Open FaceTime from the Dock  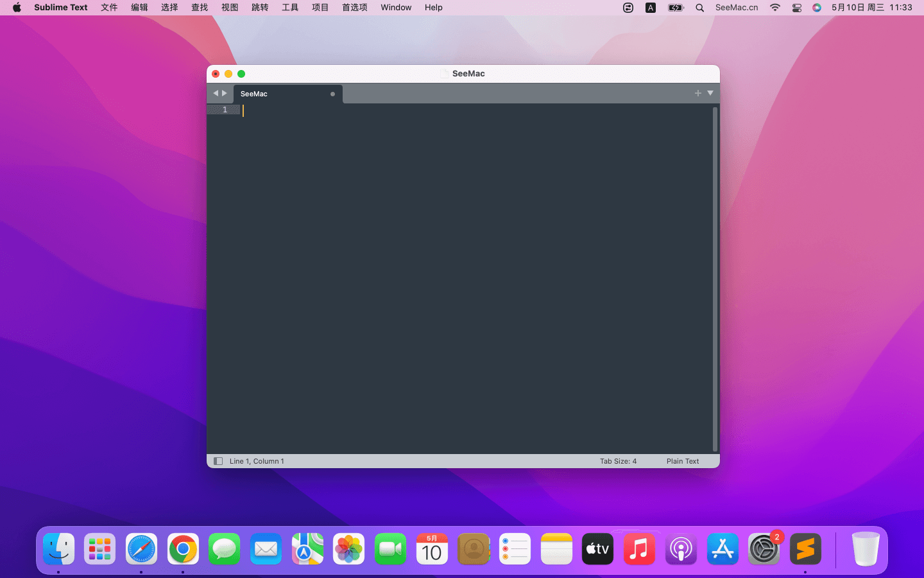(x=390, y=549)
